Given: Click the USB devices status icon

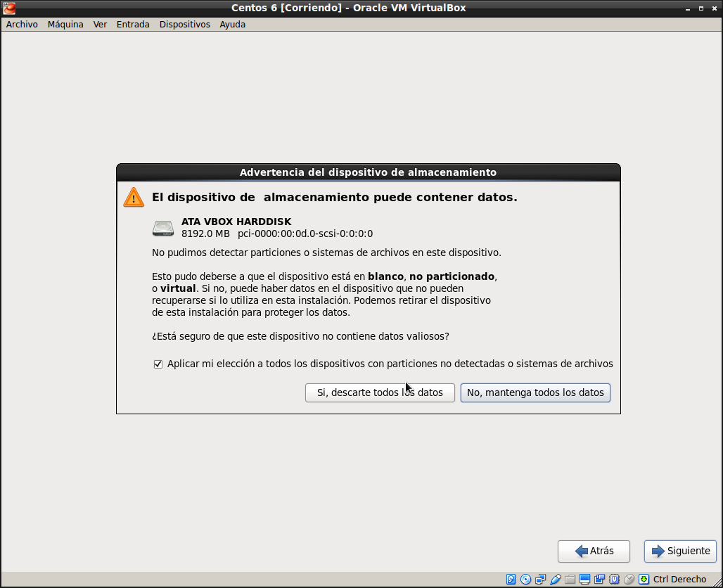Looking at the screenshot, I should tap(556, 580).
